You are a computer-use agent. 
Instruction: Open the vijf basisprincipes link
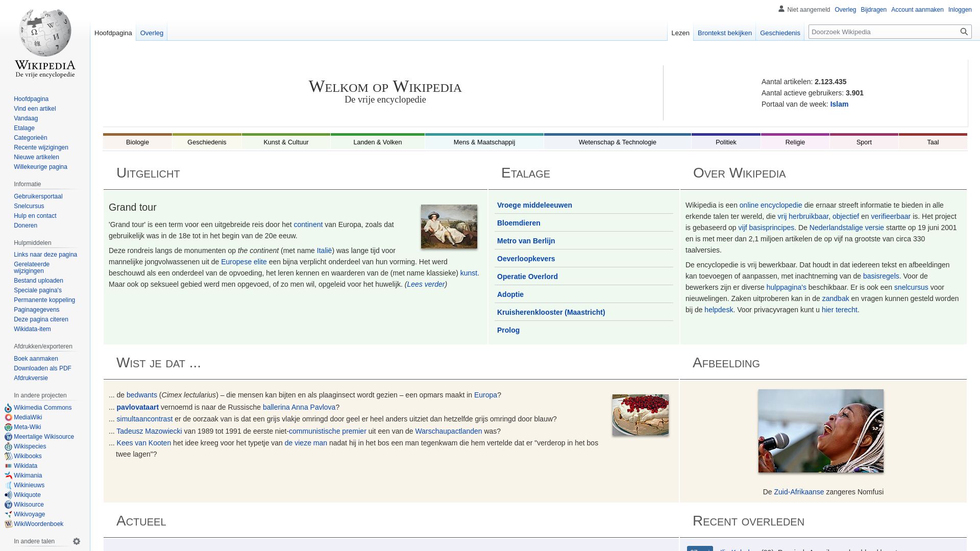(x=766, y=228)
